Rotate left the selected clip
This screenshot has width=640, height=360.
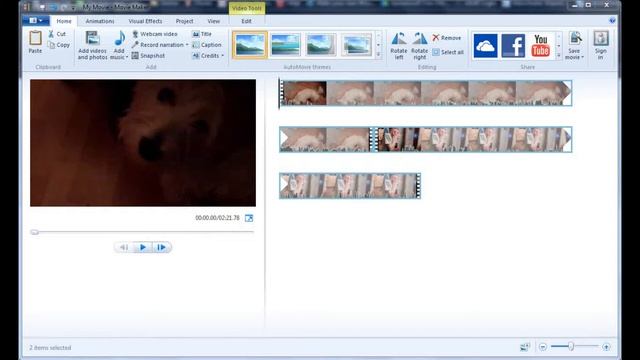398,46
